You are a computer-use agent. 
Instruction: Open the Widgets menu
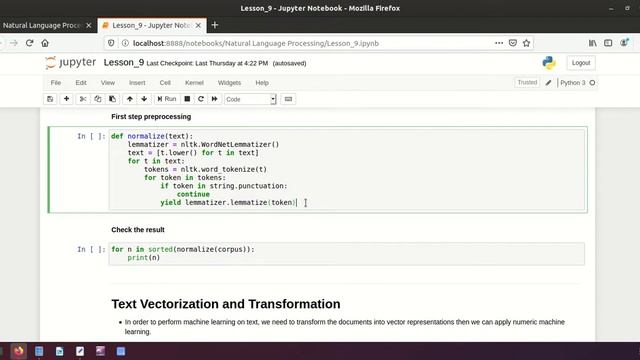229,82
